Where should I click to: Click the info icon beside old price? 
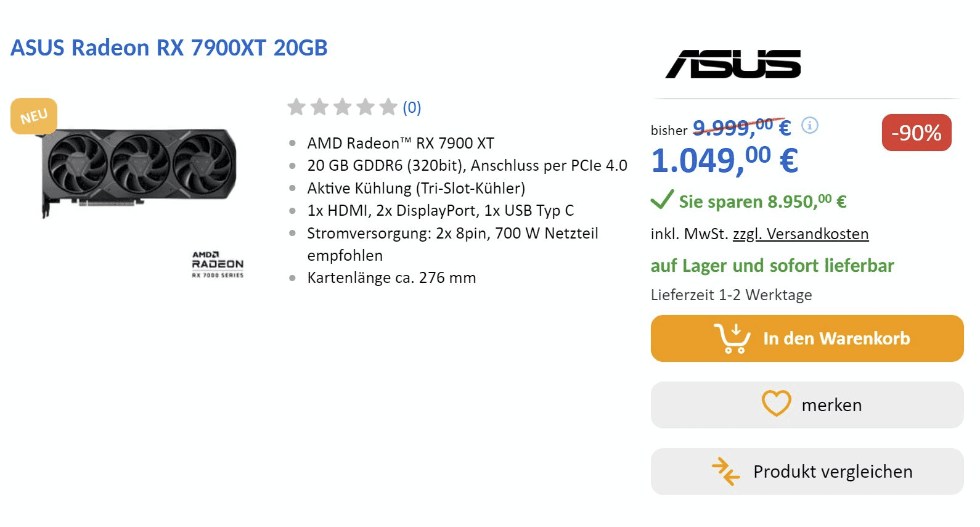pyautogui.click(x=809, y=125)
